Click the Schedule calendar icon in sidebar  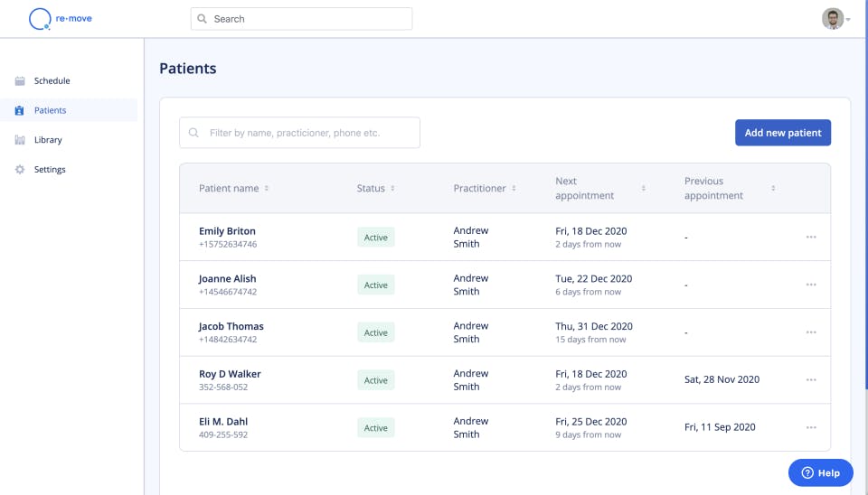[x=20, y=81]
